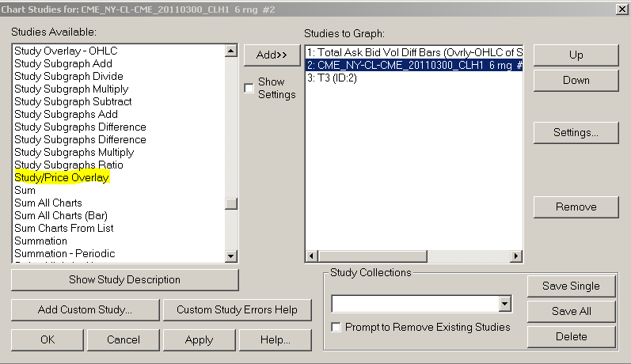Open the Help... button
This screenshot has height=364, width=631.
(276, 340)
